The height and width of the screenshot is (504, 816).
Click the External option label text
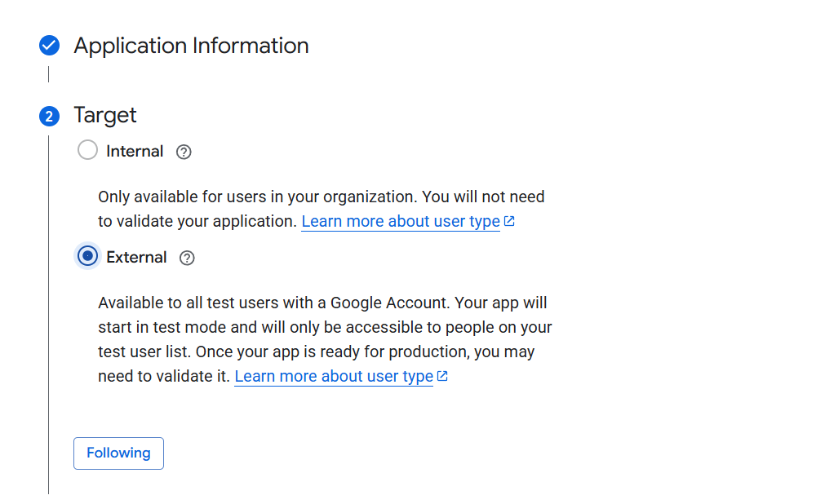click(136, 258)
